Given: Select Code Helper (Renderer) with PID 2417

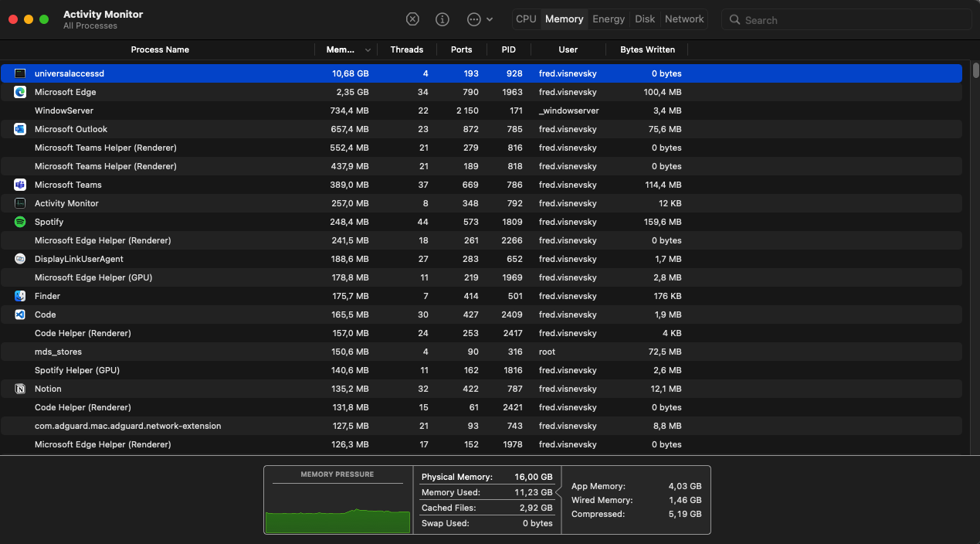Looking at the screenshot, I should [481, 333].
